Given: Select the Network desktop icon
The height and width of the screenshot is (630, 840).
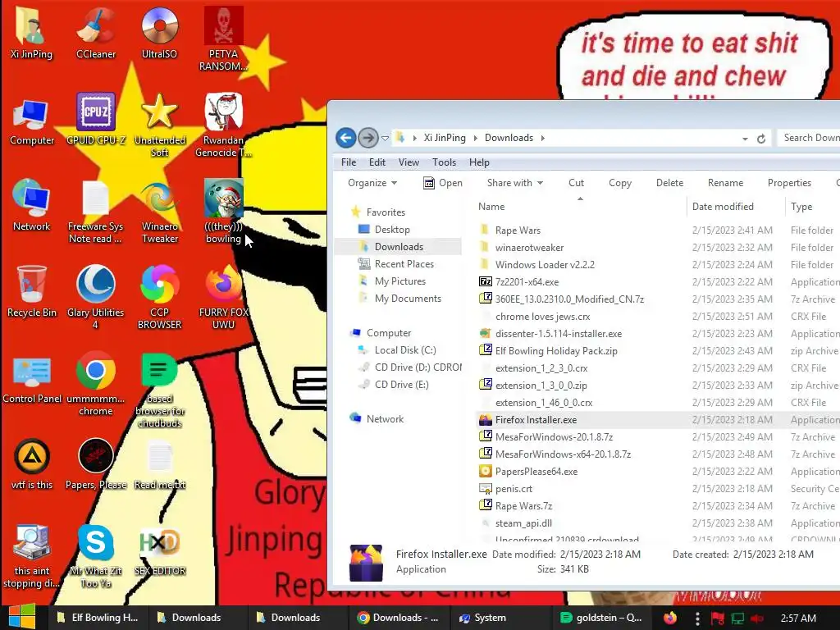Looking at the screenshot, I should point(32,206).
